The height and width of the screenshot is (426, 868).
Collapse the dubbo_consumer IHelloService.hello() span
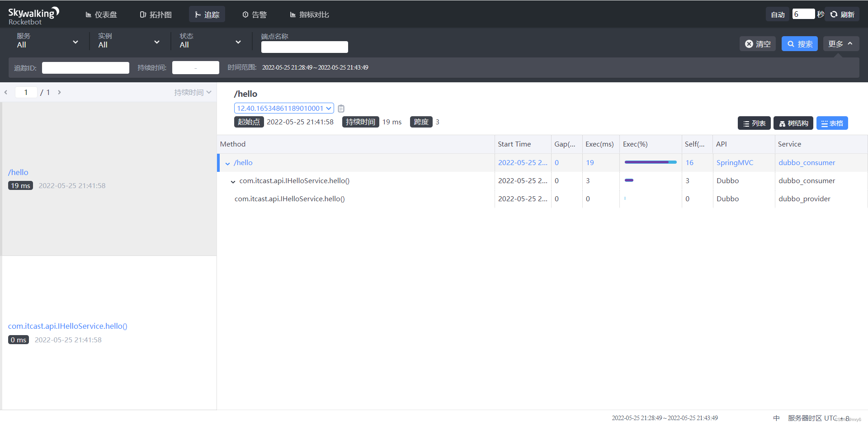click(233, 181)
